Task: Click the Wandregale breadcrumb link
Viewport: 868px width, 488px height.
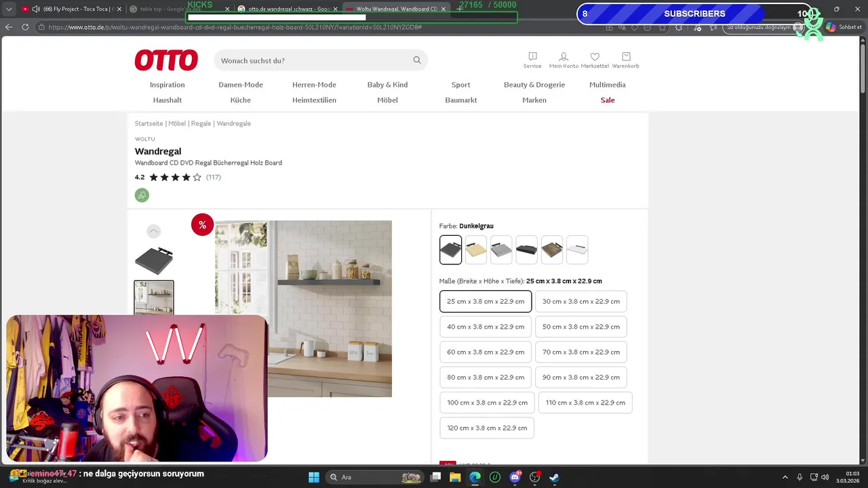Action: (233, 123)
